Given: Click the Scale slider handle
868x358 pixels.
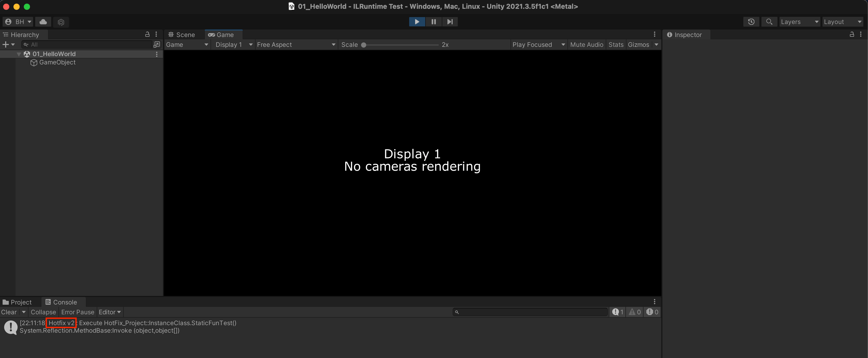Looking at the screenshot, I should (364, 45).
